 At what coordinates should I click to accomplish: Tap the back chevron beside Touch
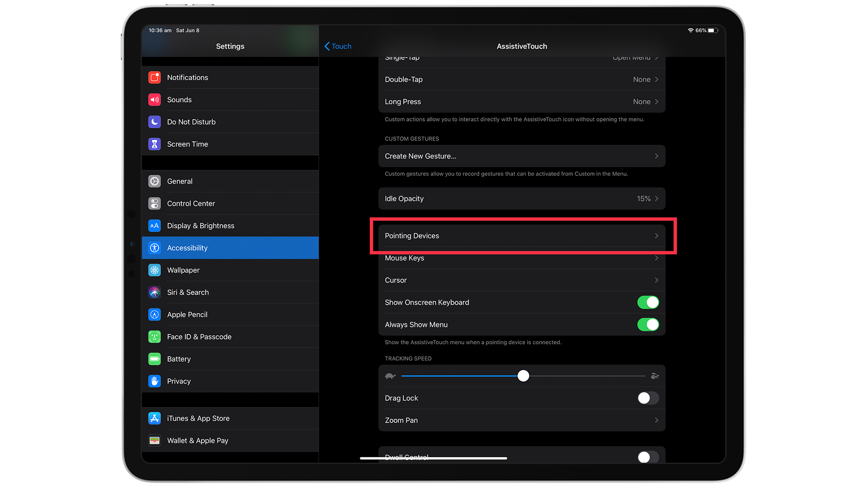tap(327, 46)
